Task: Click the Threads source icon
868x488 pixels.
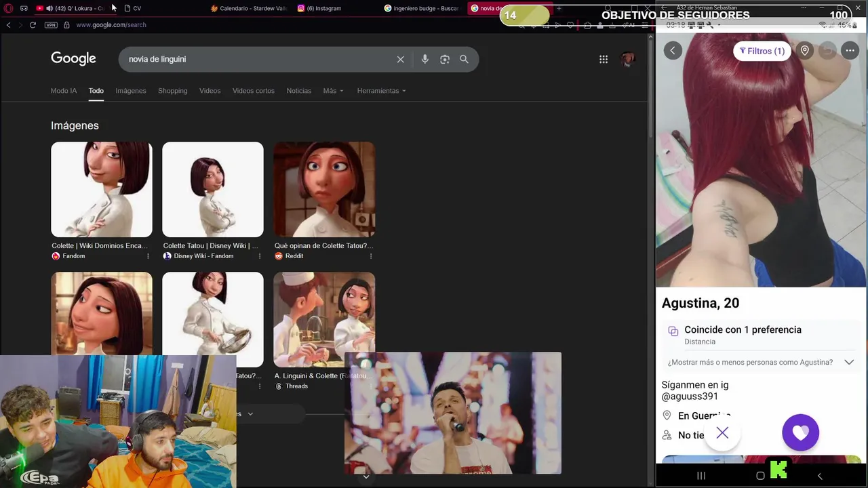Action: (x=278, y=386)
